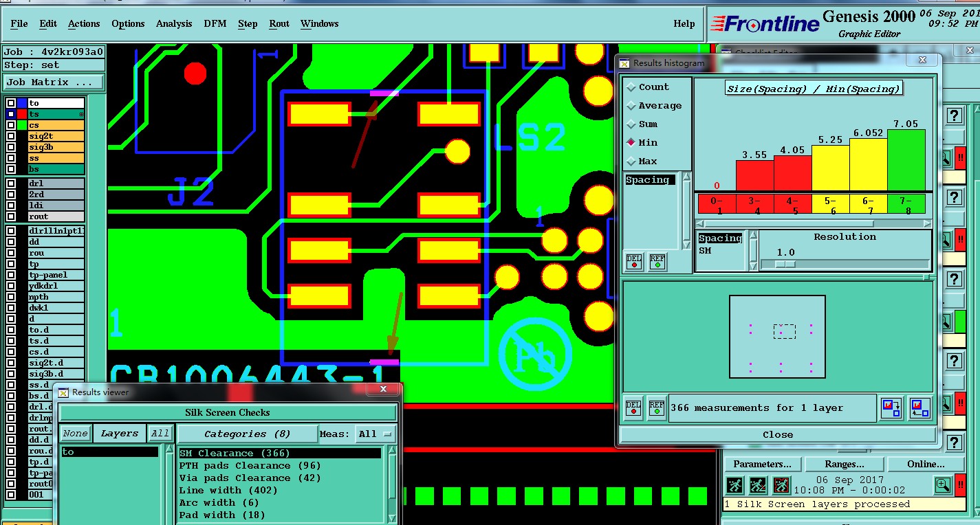Click red color swatch of layer ts
980x525 pixels.
22,114
